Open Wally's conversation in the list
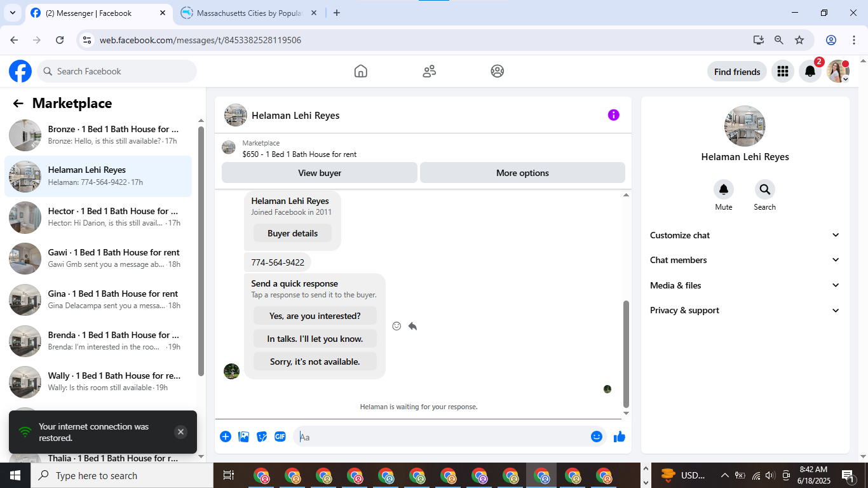This screenshot has width=868, height=488. tap(98, 382)
